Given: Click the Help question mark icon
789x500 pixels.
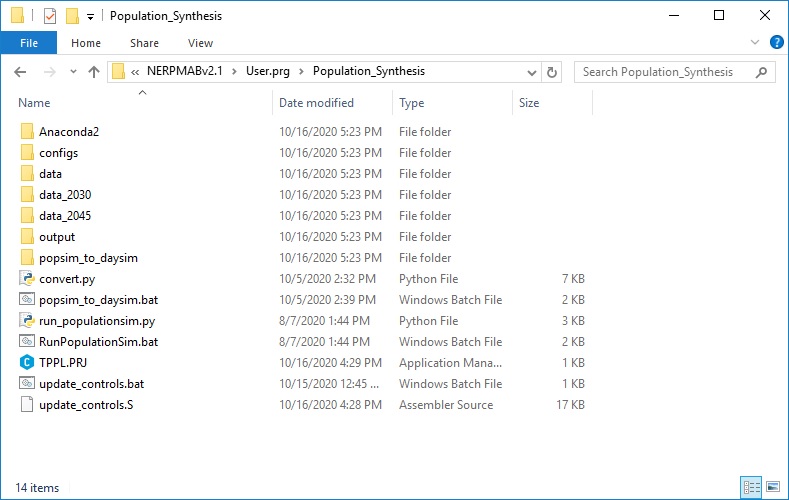Looking at the screenshot, I should coord(776,43).
